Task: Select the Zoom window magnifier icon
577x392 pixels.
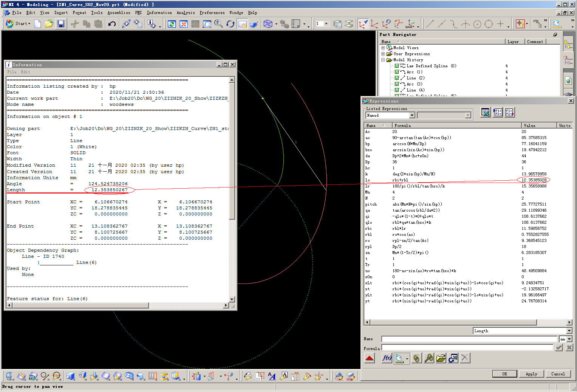Action: click(207, 24)
